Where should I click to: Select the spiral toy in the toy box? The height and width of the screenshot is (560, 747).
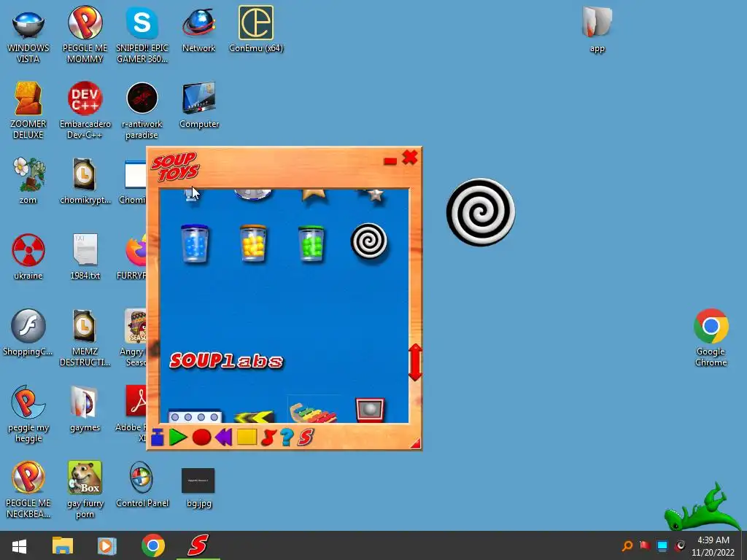coord(368,241)
